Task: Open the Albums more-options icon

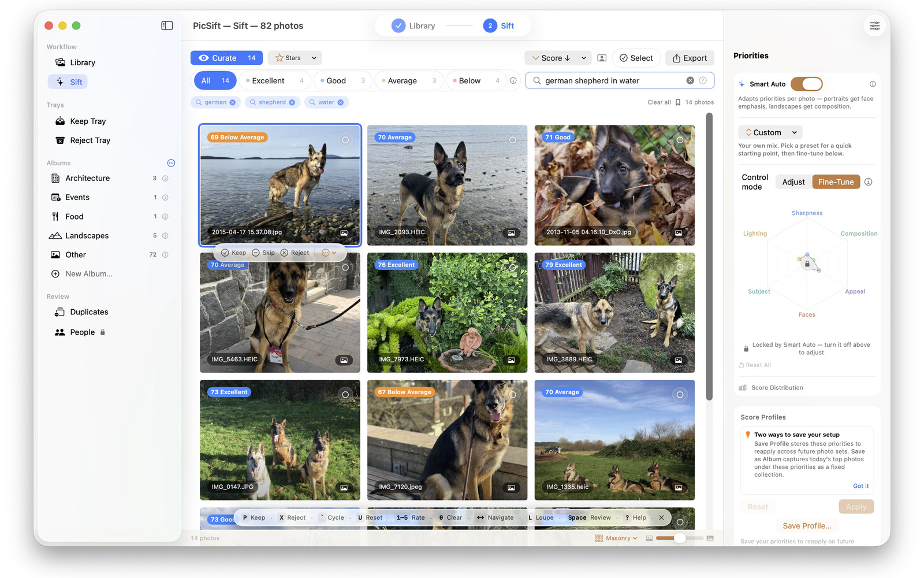Action: tap(171, 163)
